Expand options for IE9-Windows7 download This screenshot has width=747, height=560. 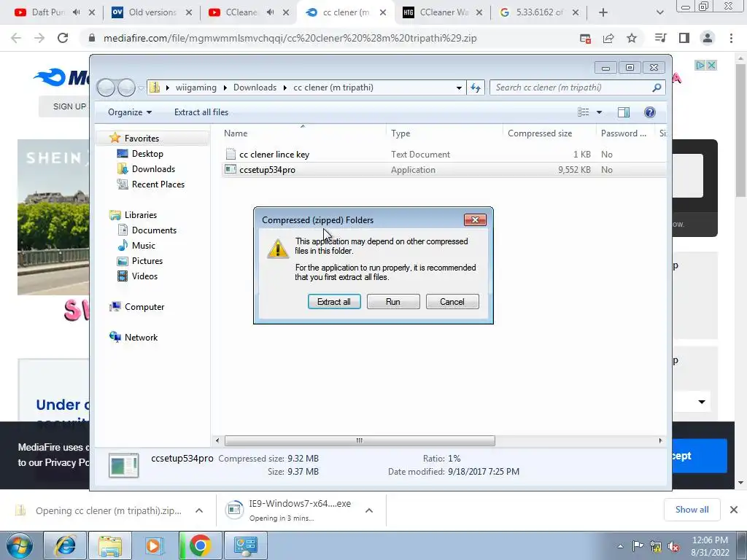click(x=368, y=510)
